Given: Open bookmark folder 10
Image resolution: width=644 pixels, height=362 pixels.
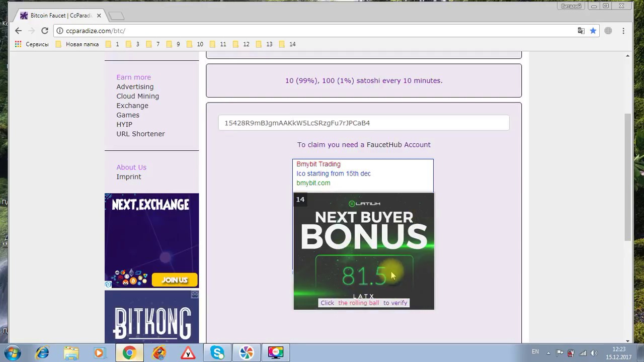Looking at the screenshot, I should [x=195, y=44].
